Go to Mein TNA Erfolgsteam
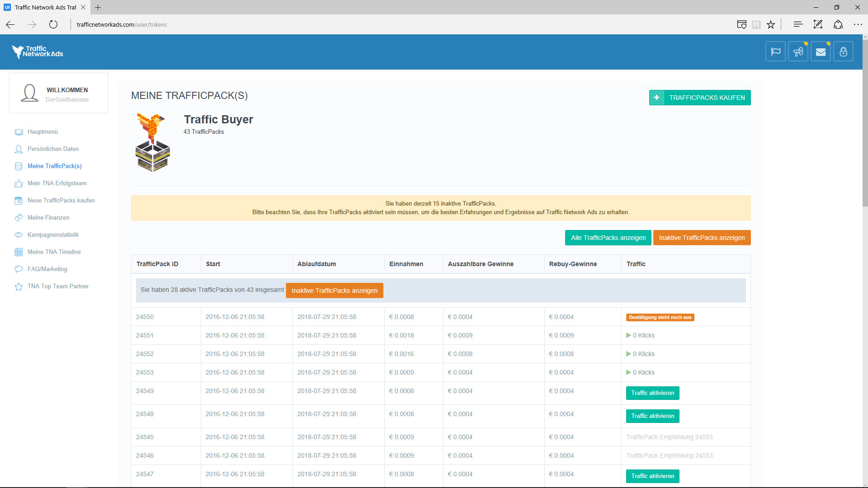Image resolution: width=868 pixels, height=488 pixels. point(57,183)
